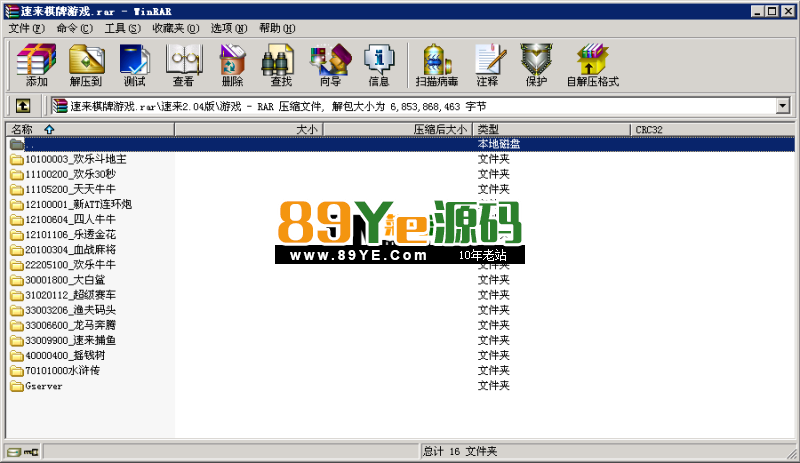
Task: Select the 70101000水浒传 folder name
Action: pos(63,371)
